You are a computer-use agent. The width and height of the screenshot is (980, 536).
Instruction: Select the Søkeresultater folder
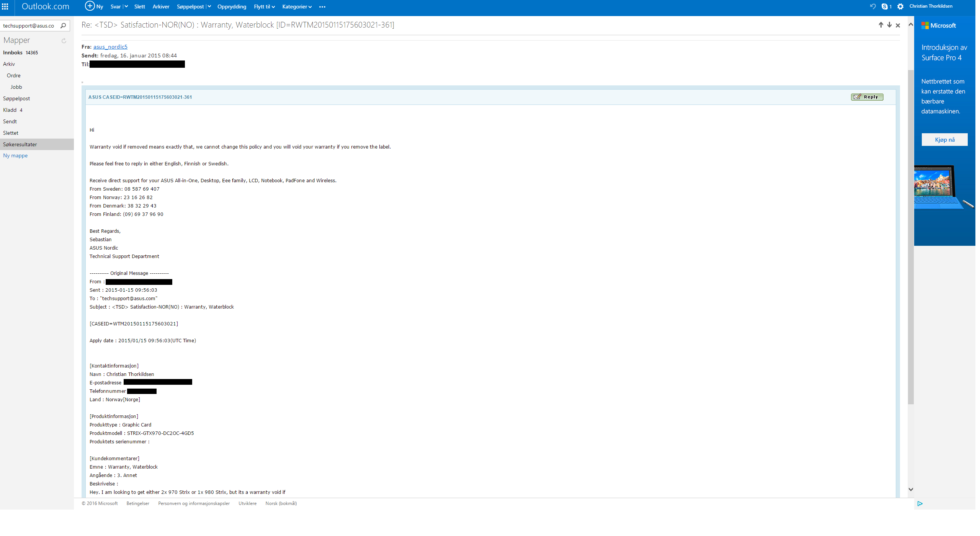coord(37,144)
